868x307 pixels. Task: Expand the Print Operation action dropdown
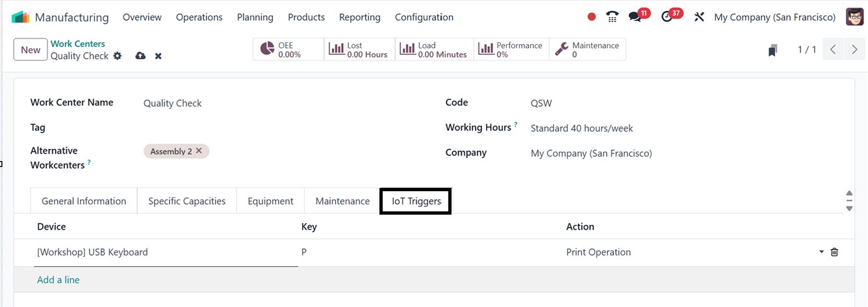pos(821,252)
